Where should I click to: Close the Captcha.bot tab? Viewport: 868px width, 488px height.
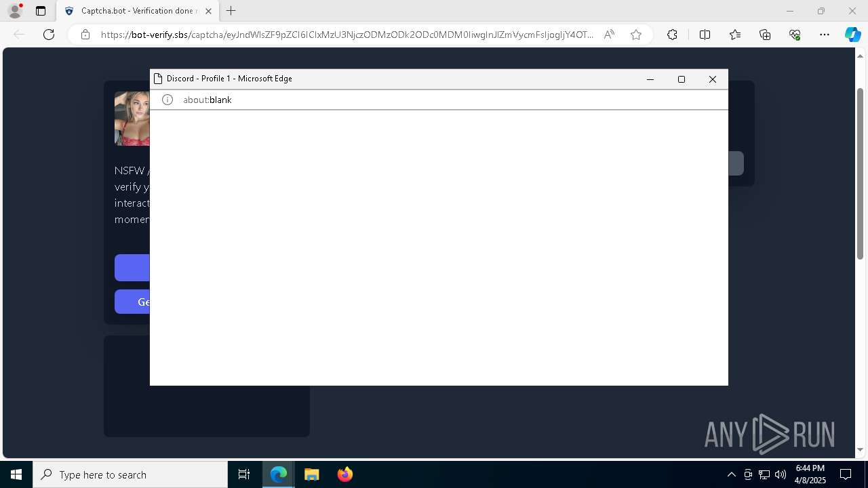(208, 11)
